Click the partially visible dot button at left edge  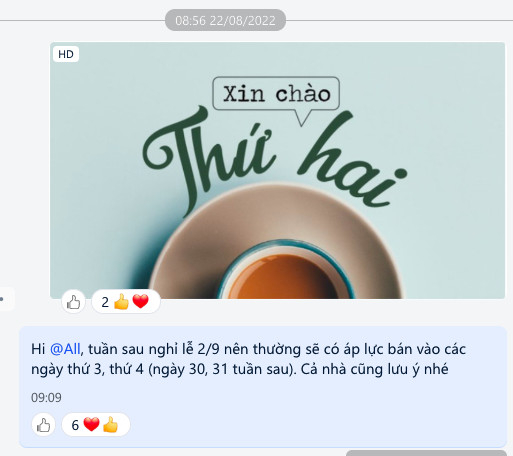click(3, 299)
